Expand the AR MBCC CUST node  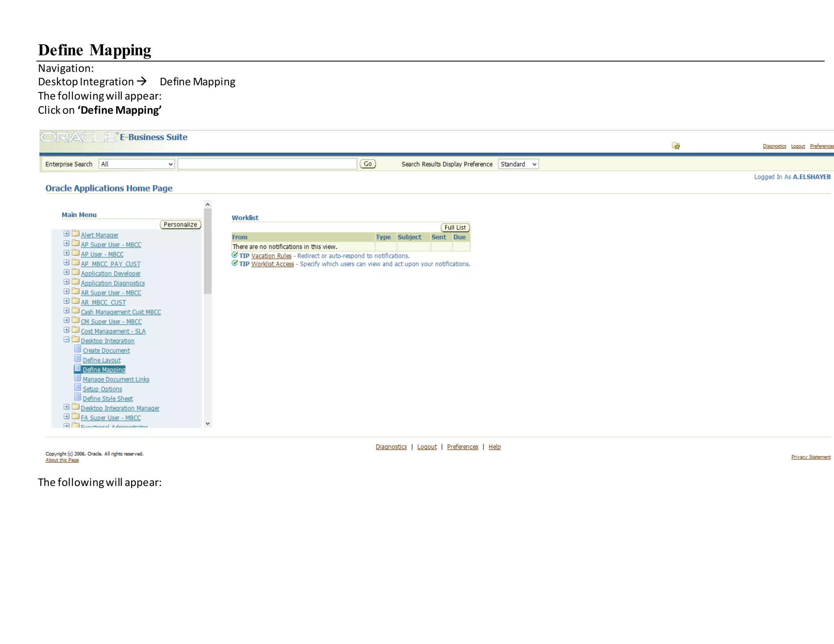(x=66, y=301)
